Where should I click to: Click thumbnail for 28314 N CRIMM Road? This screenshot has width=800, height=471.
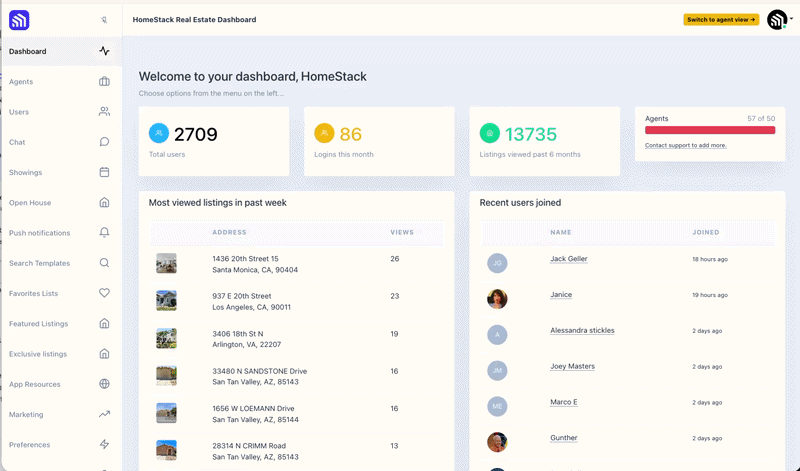(166, 450)
